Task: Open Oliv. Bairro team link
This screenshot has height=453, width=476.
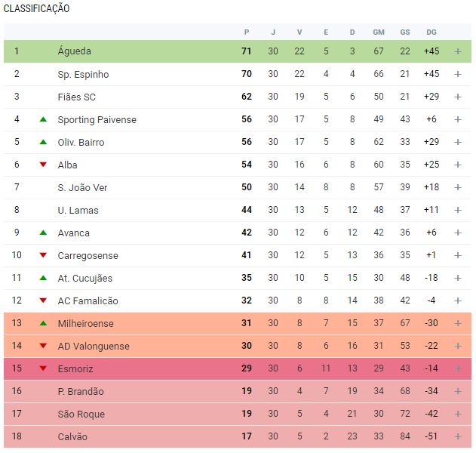Action: [81, 142]
